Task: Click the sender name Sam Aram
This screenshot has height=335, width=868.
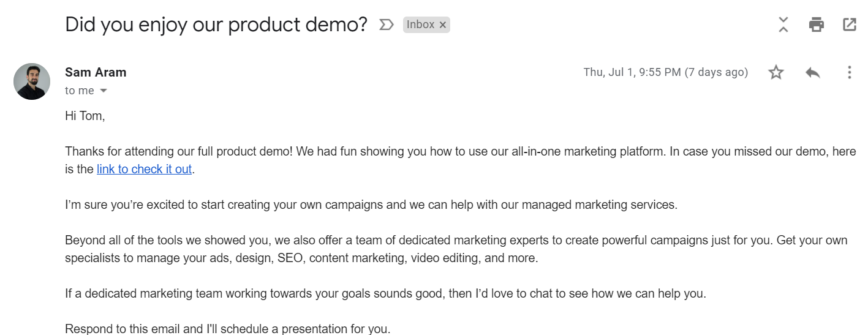Action: pyautogui.click(x=96, y=72)
